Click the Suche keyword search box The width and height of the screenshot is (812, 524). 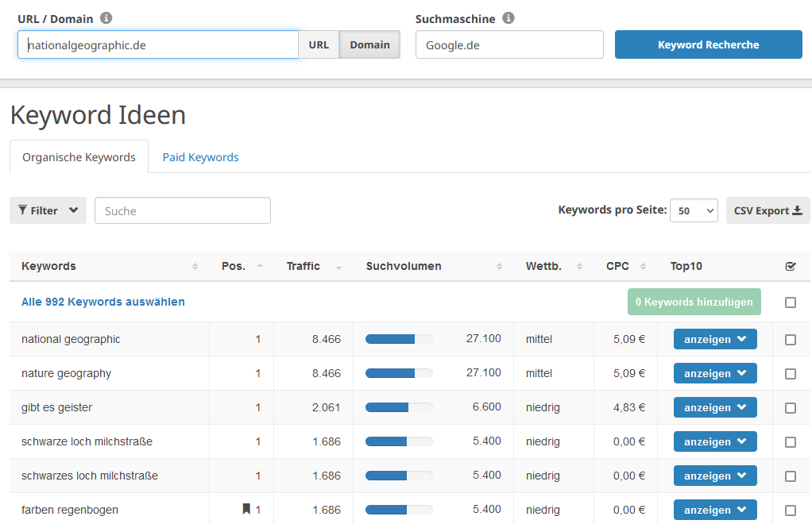[x=182, y=210]
